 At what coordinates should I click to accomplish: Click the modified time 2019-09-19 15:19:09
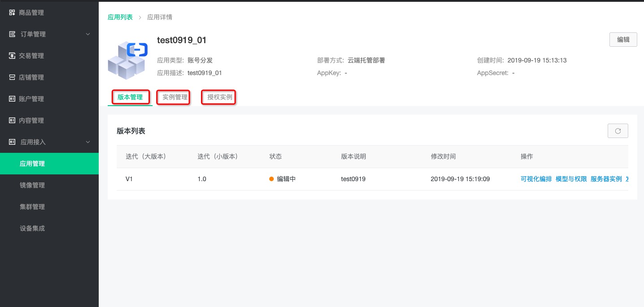pyautogui.click(x=460, y=179)
